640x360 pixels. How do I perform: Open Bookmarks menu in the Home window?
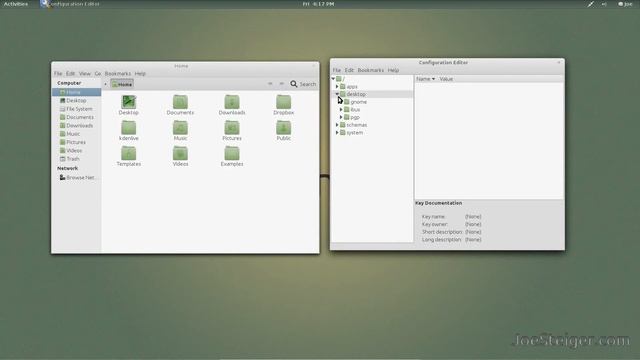[x=118, y=73]
